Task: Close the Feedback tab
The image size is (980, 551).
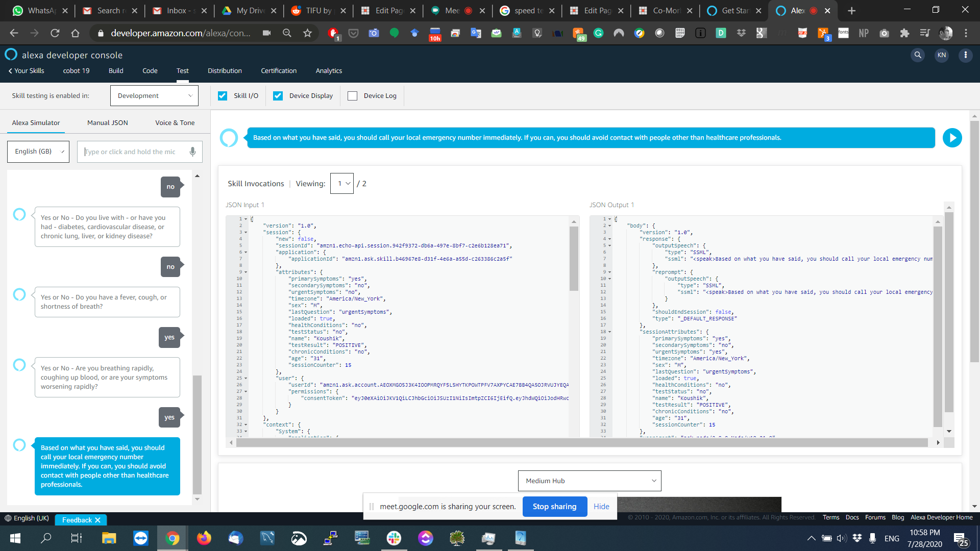Action: [97, 520]
